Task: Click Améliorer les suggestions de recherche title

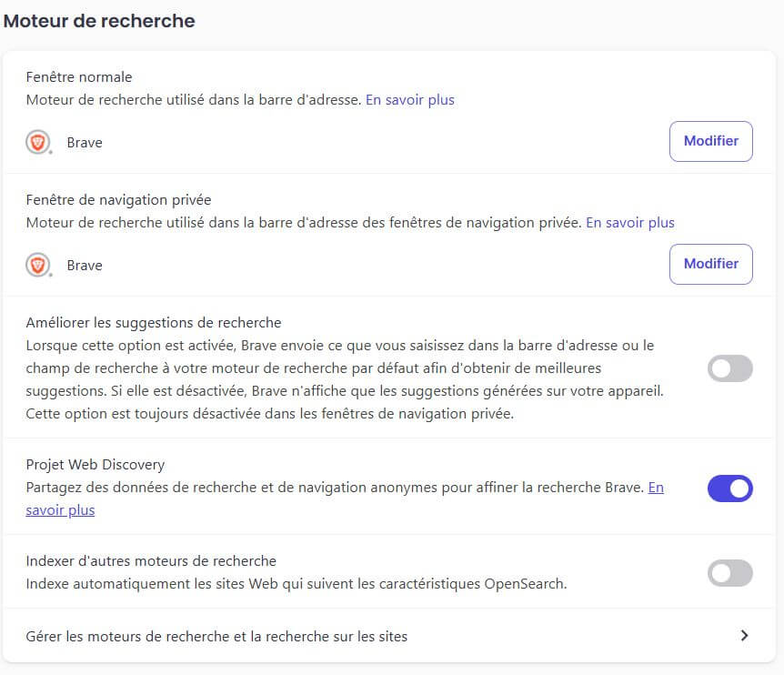Action: [154, 323]
